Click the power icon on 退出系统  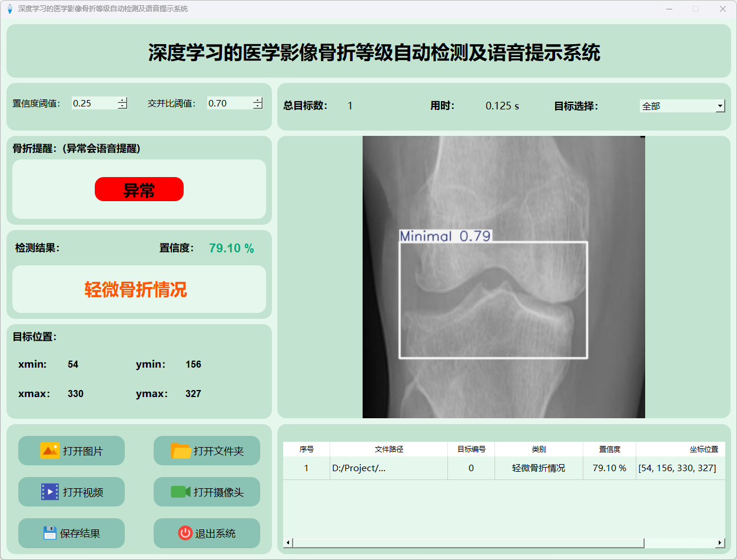click(x=185, y=533)
